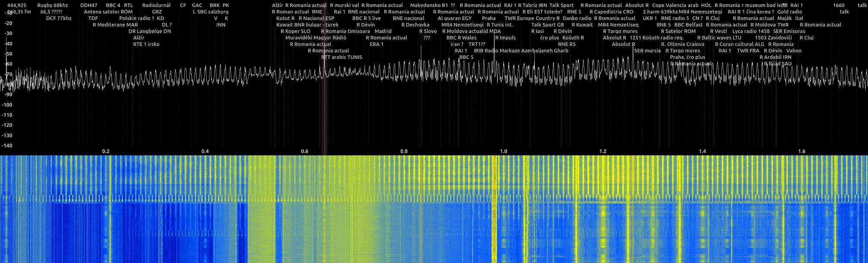Screen dimensions: 868x263
Task: Click the 'BBC R Wales' label
Action: point(462,38)
